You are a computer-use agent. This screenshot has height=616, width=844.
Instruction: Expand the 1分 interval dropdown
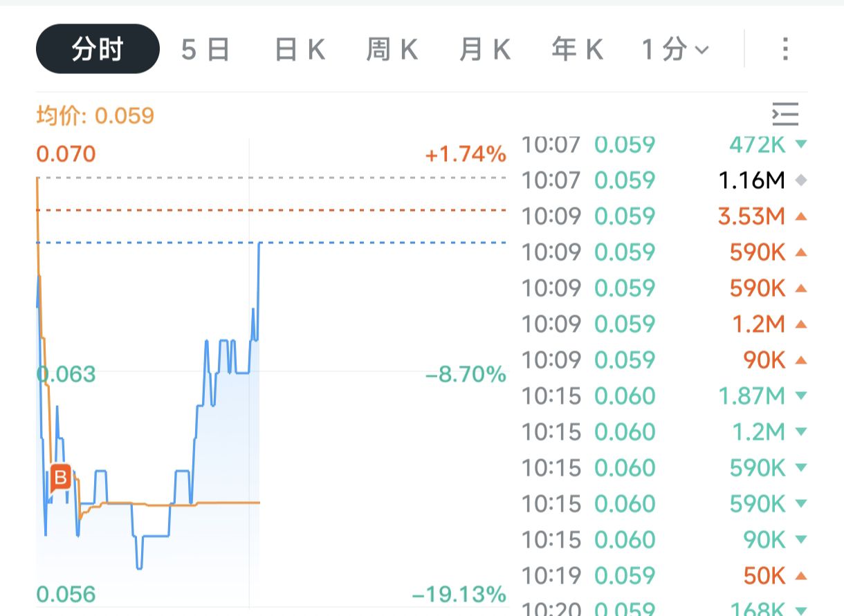coord(675,49)
